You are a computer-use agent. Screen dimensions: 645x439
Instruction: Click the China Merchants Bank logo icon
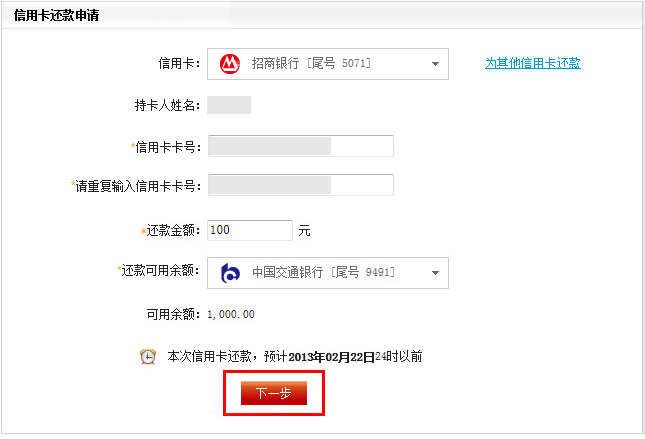(x=230, y=64)
